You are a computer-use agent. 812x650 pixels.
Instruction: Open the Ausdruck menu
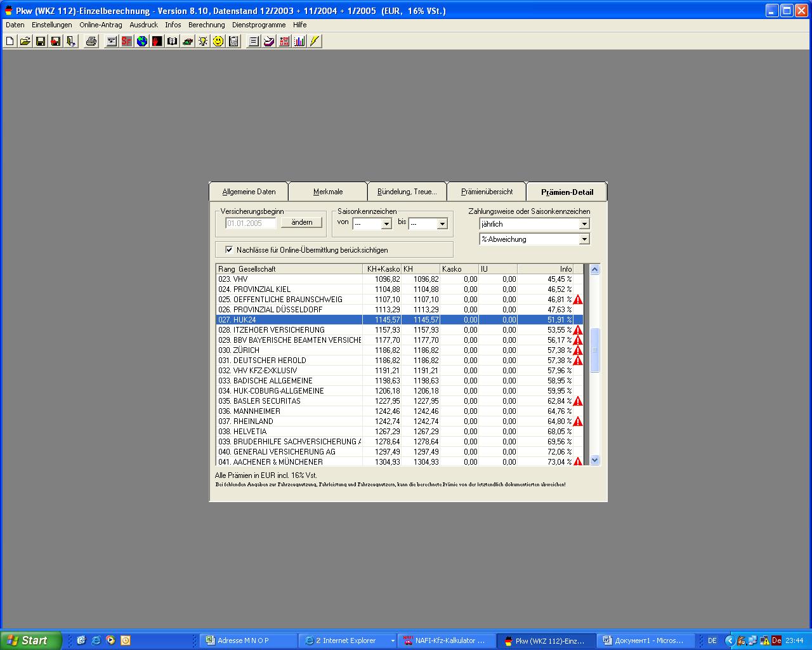[143, 25]
